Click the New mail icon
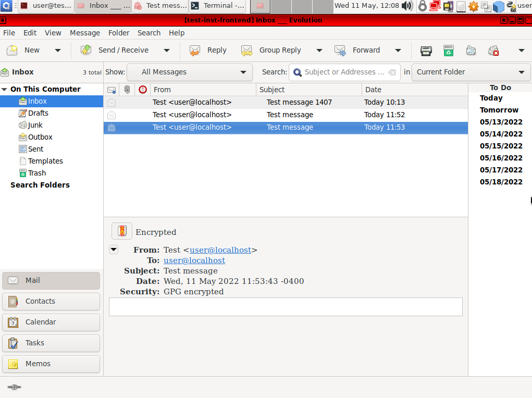 [x=12, y=50]
